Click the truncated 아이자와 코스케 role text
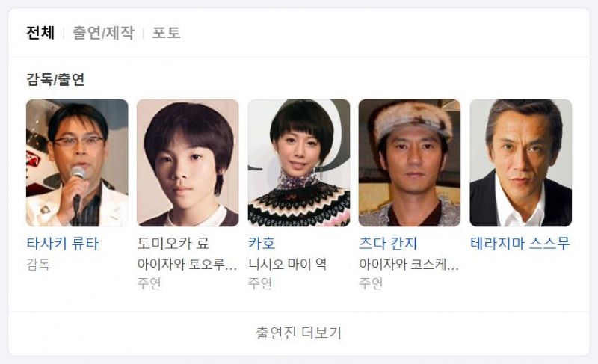The width and height of the screenshot is (598, 364). pos(408,264)
